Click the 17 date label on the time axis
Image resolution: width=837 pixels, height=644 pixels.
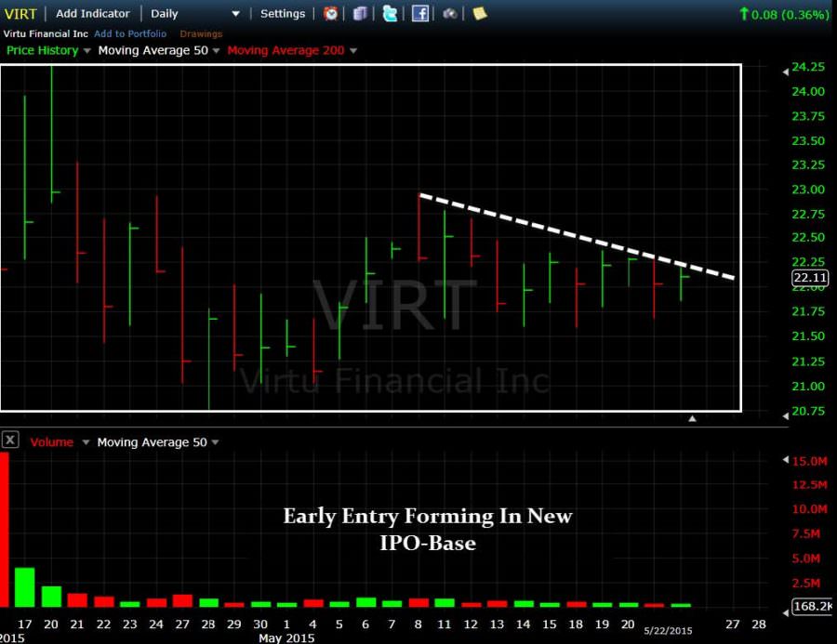click(x=24, y=624)
